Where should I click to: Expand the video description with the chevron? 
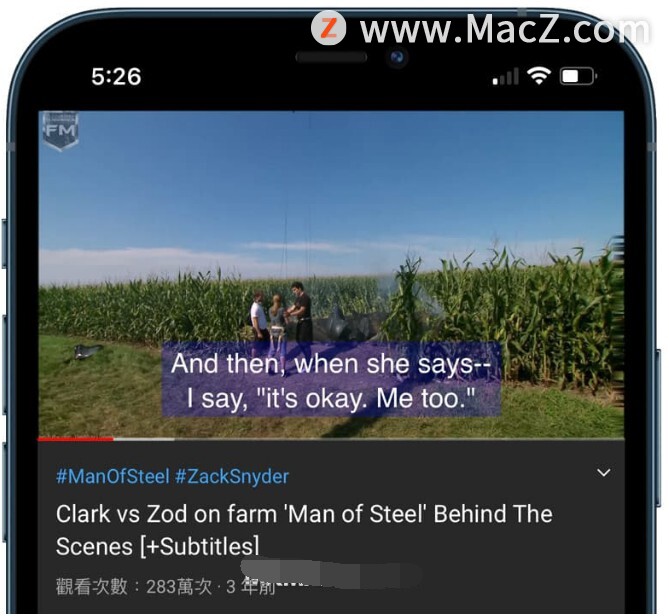pyautogui.click(x=603, y=473)
